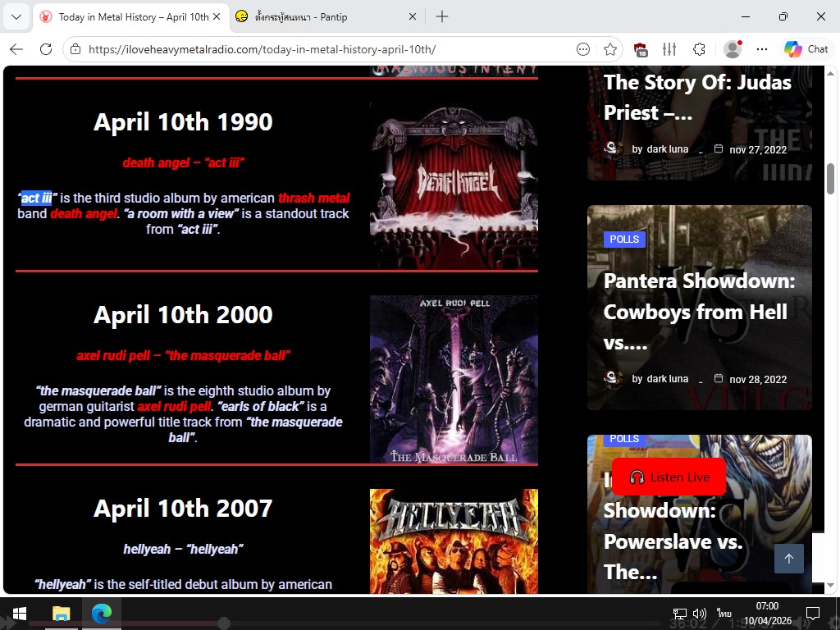
Task: Open the browser profile avatar
Action: coord(733,49)
